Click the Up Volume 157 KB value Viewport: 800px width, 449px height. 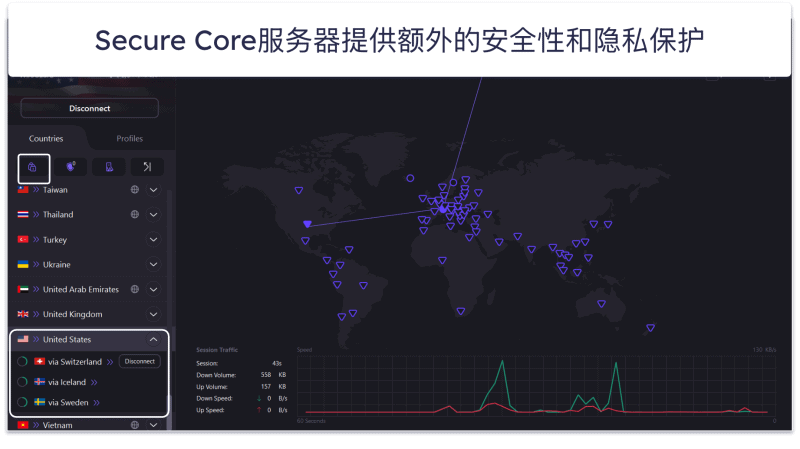tap(273, 386)
